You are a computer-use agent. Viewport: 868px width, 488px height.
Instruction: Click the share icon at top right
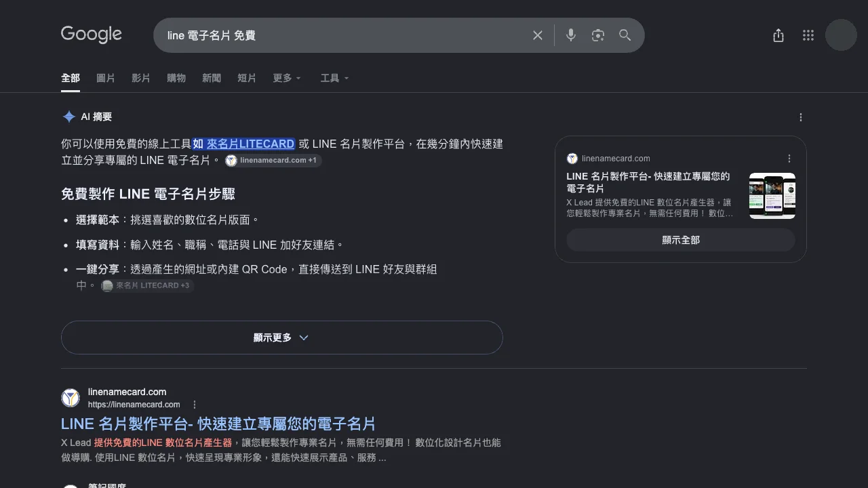coord(778,35)
